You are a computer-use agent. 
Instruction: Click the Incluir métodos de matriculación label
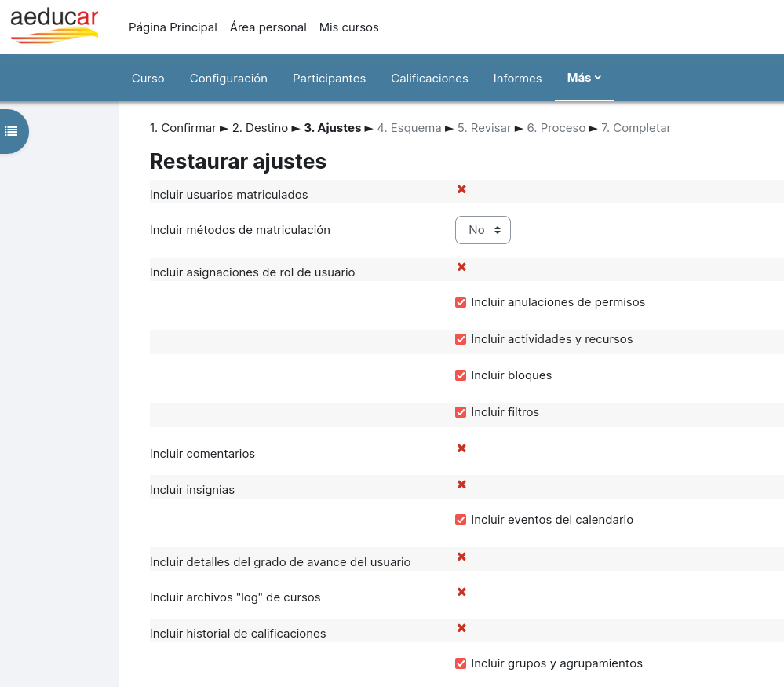pyautogui.click(x=240, y=230)
